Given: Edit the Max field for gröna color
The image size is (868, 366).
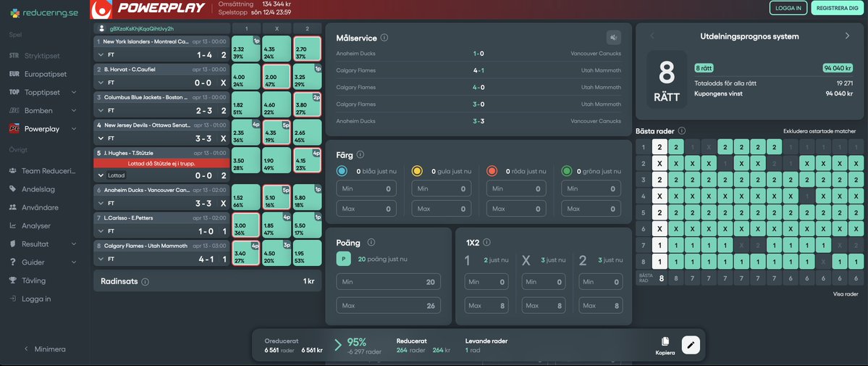Looking at the screenshot, I should 591,209.
